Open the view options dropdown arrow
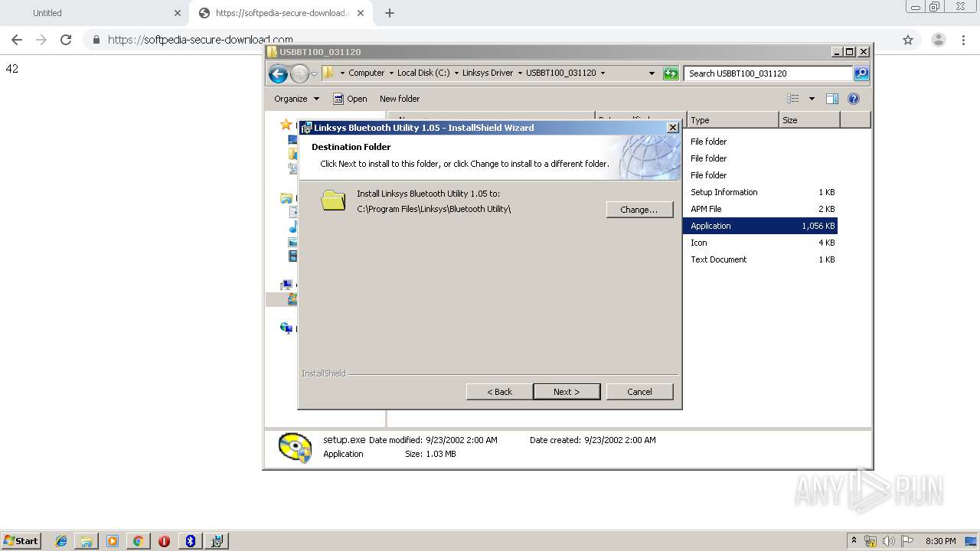The height and width of the screenshot is (551, 980). (812, 99)
